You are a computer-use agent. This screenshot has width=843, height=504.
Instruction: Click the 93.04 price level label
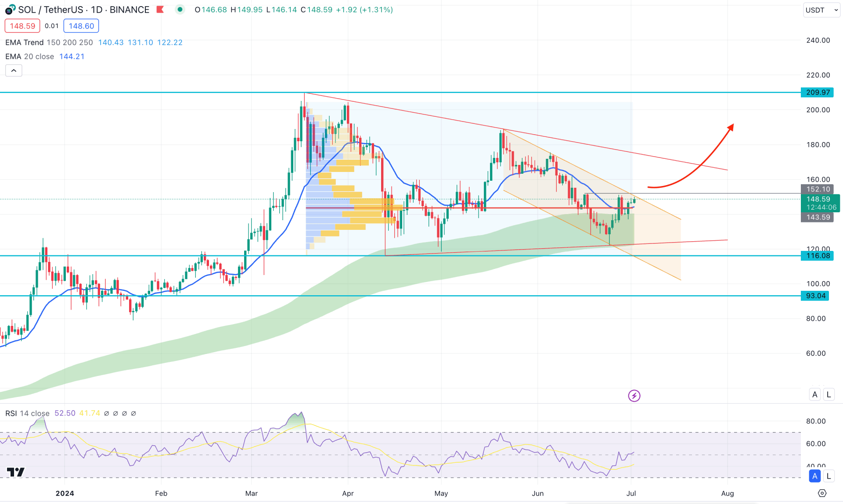815,296
